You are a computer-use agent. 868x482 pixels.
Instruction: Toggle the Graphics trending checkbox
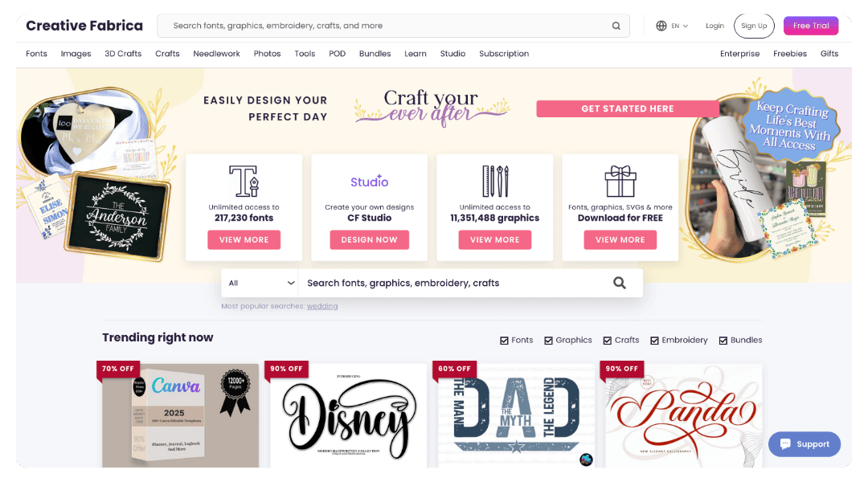pos(548,341)
